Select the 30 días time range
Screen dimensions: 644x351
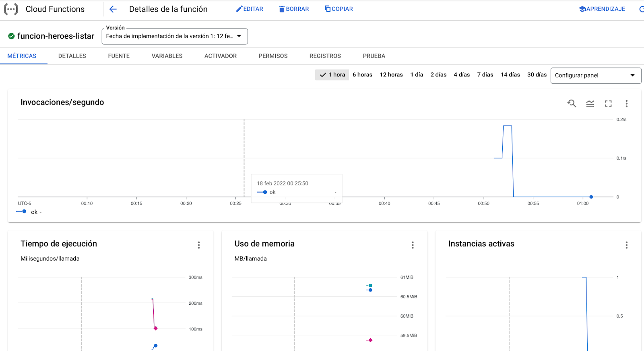pos(537,75)
